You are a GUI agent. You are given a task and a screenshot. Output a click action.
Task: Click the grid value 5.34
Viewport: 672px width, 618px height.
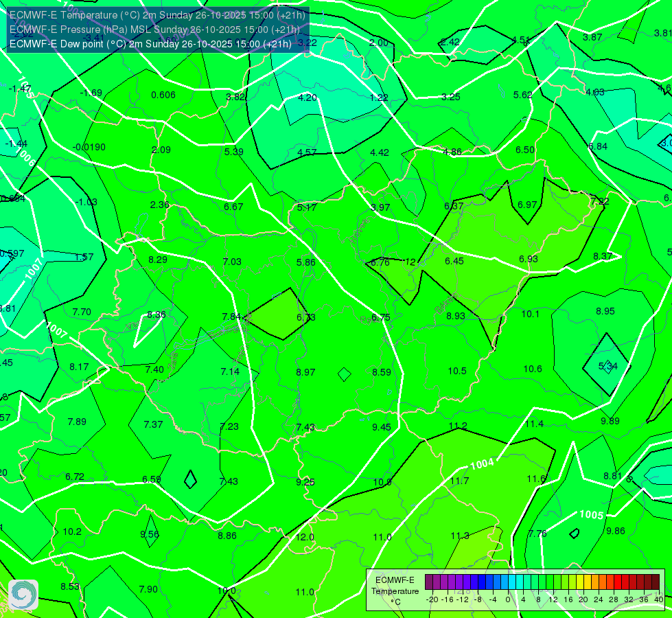[x=608, y=366]
